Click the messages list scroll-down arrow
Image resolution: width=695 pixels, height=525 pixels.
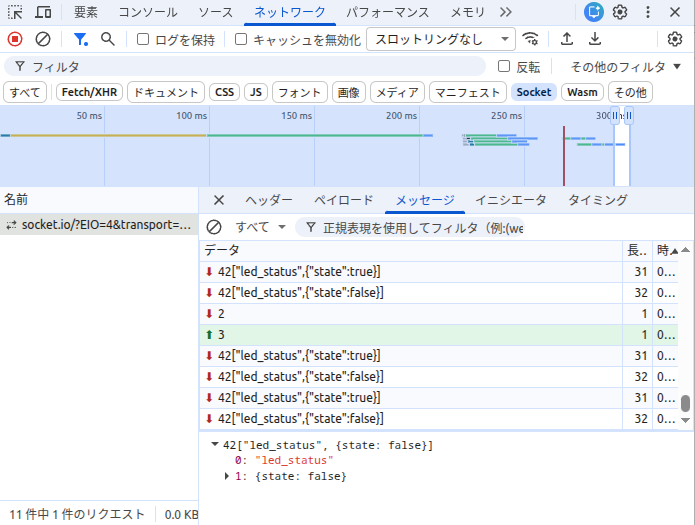click(685, 420)
